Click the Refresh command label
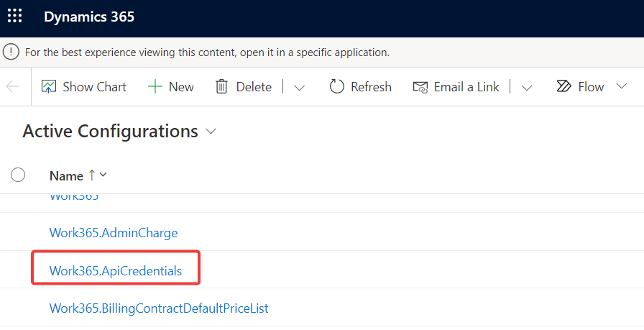This screenshot has height=330, width=644. [x=372, y=87]
